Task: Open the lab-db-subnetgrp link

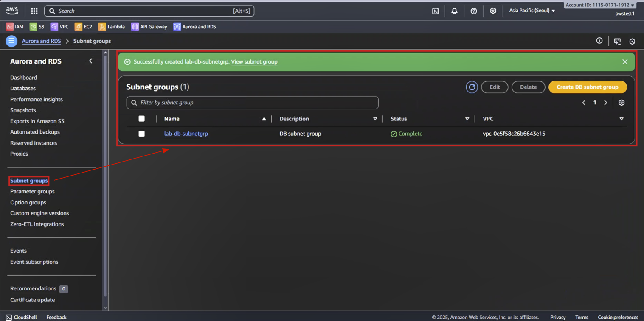Action: click(x=186, y=134)
